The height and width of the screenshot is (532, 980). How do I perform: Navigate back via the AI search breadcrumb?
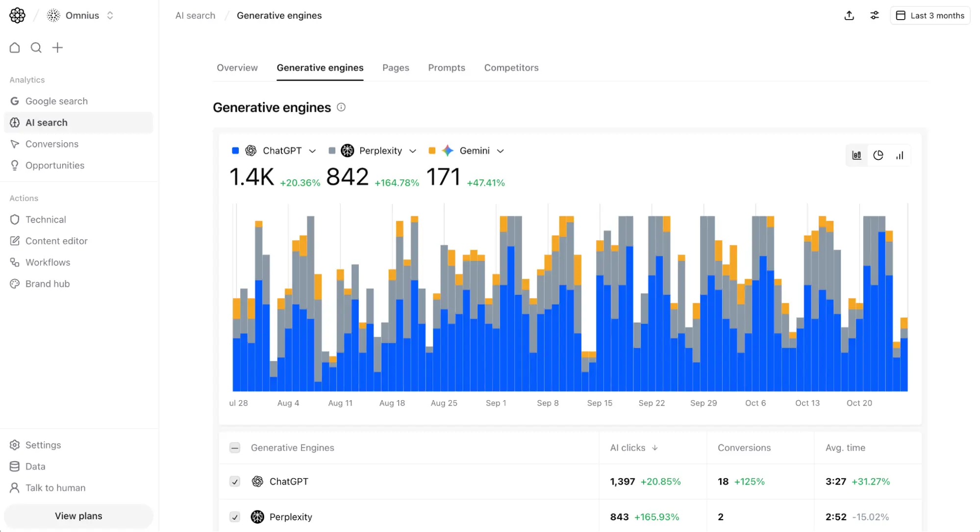(x=195, y=15)
